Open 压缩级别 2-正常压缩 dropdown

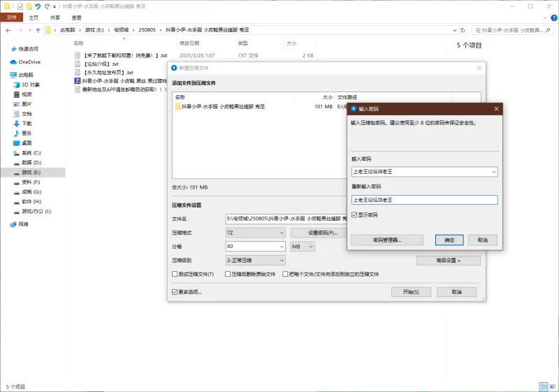coord(255,260)
